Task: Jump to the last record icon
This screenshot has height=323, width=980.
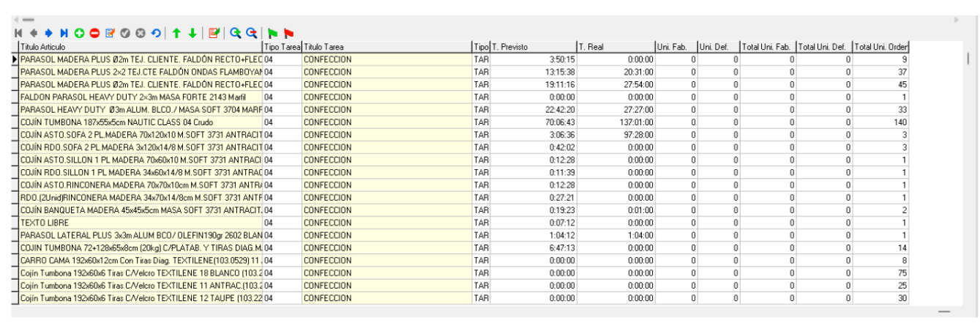Action: click(x=64, y=34)
